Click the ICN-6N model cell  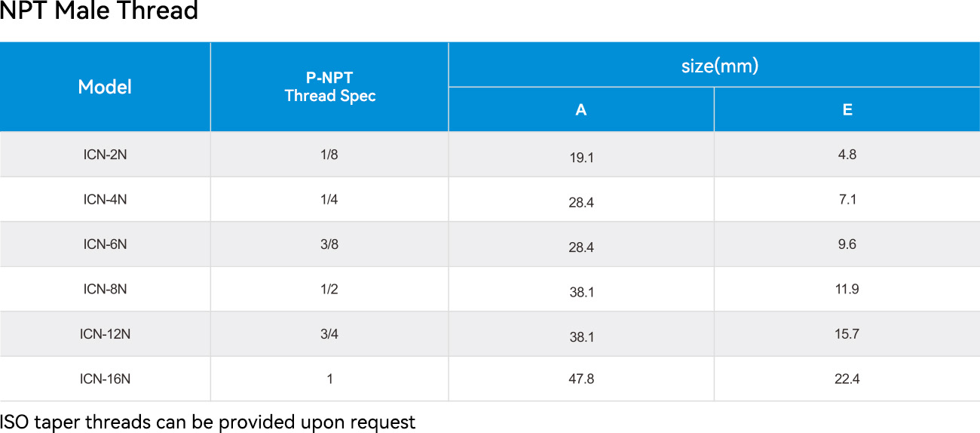pos(105,244)
